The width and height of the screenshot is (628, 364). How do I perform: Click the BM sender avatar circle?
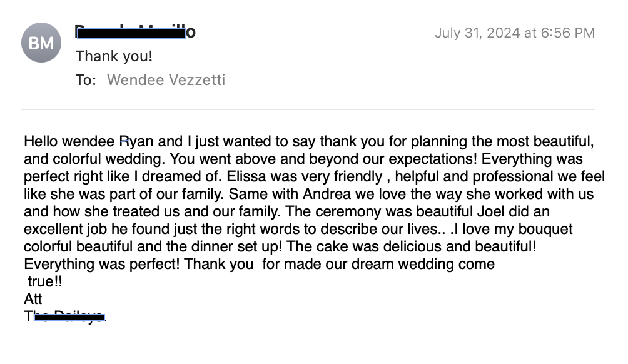coord(41,43)
